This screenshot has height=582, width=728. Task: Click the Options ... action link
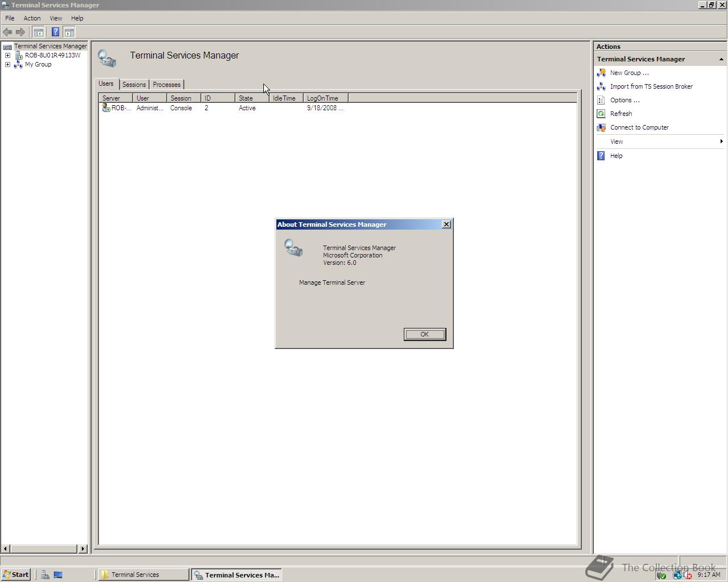pos(624,100)
